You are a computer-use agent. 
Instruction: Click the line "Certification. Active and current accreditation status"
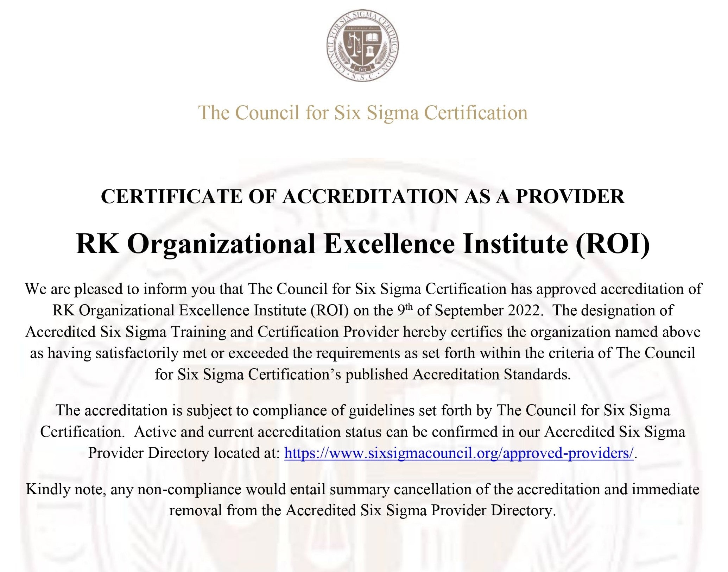click(x=363, y=432)
